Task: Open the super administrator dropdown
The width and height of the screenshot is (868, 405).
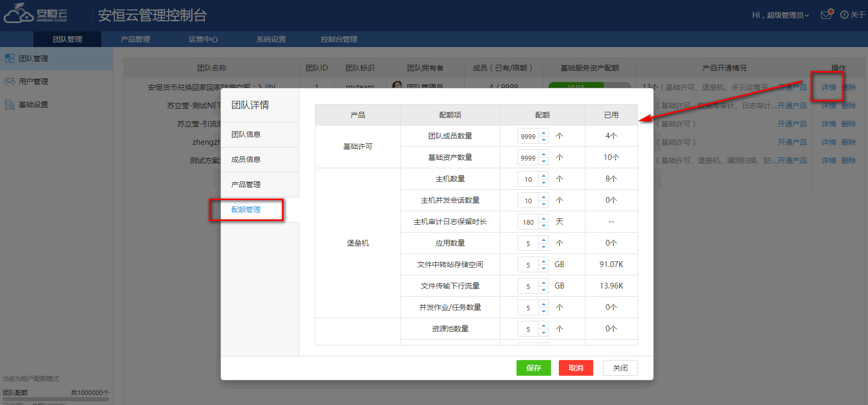Action: (x=780, y=15)
